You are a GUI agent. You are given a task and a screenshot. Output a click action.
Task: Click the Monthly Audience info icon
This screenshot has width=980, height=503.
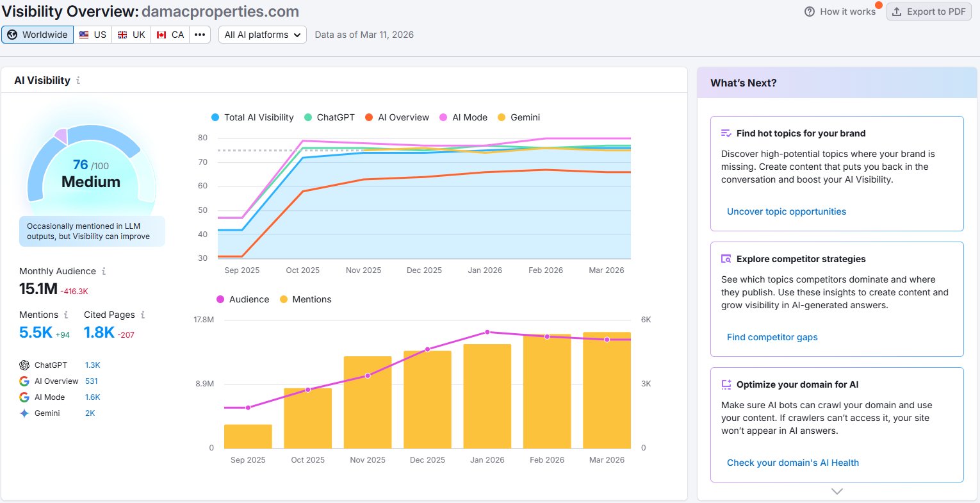click(x=104, y=271)
